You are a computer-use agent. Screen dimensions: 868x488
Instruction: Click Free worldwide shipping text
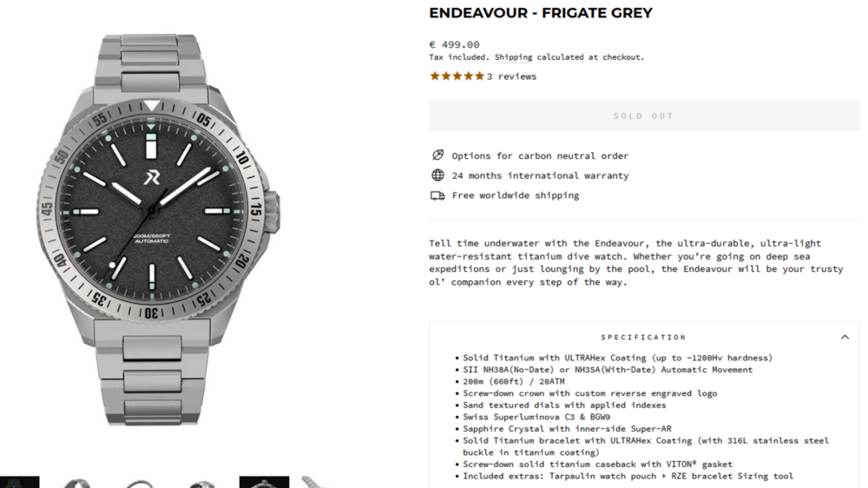(516, 195)
